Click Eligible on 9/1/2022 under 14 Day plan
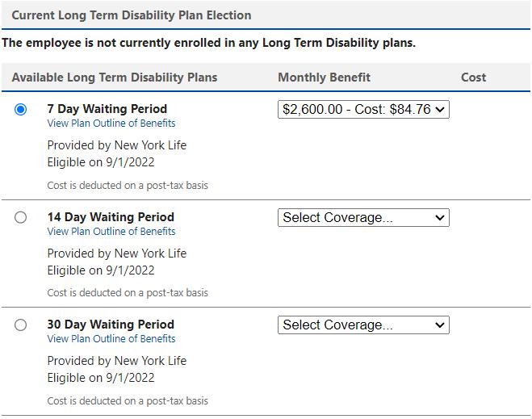This screenshot has width=532, height=419. click(x=101, y=270)
